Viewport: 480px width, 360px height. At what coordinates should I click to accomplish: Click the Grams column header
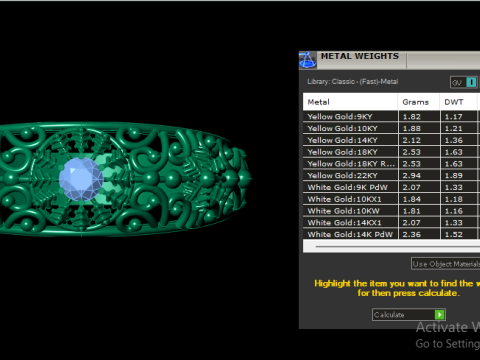[x=419, y=102]
